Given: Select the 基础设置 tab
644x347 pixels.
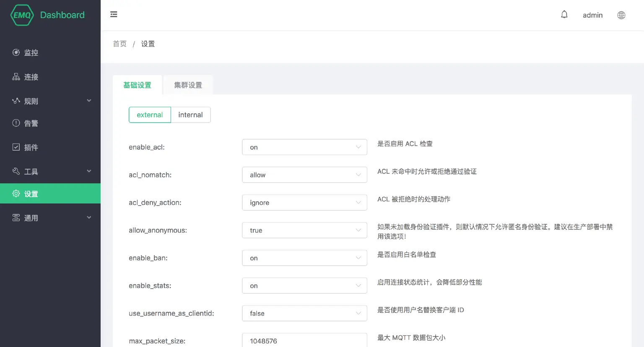Looking at the screenshot, I should (137, 85).
